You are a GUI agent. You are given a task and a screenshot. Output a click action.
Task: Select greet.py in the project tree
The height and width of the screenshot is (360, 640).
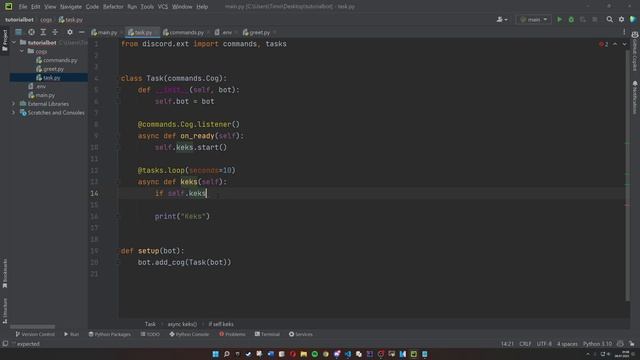(50, 69)
